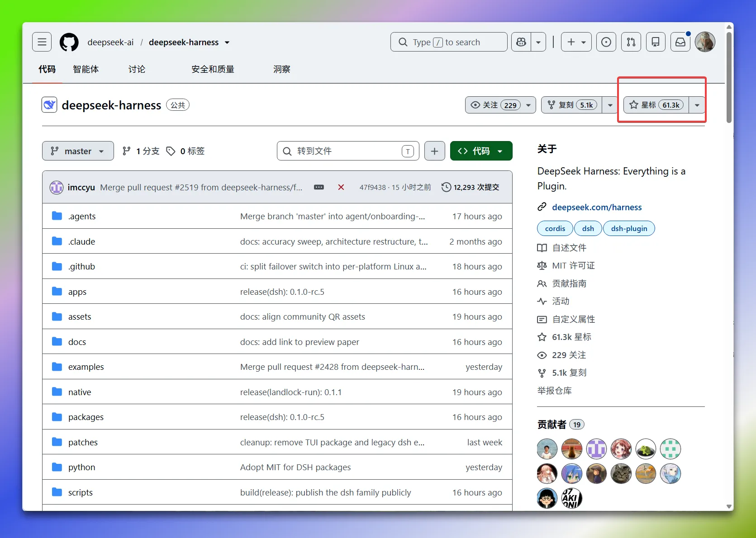Go to deepseek-ai organization

tap(110, 42)
